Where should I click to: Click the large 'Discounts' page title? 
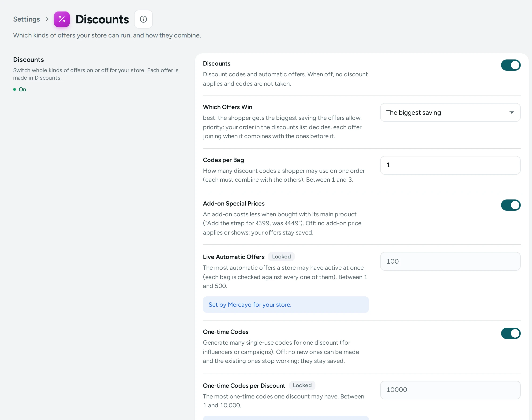pyautogui.click(x=102, y=19)
